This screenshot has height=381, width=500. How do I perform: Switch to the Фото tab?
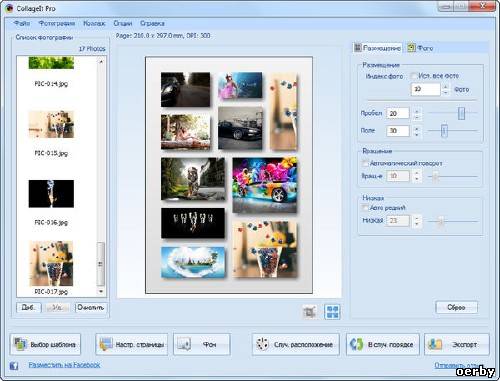click(x=421, y=48)
